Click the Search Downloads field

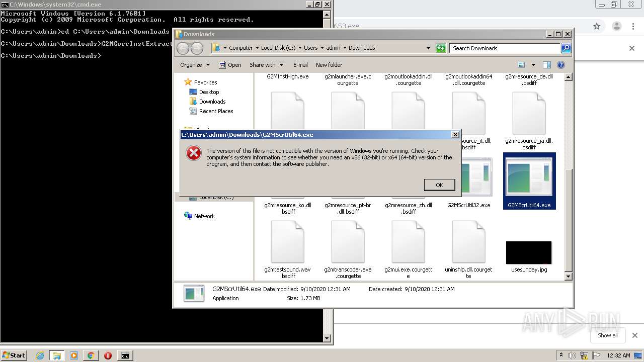point(505,48)
